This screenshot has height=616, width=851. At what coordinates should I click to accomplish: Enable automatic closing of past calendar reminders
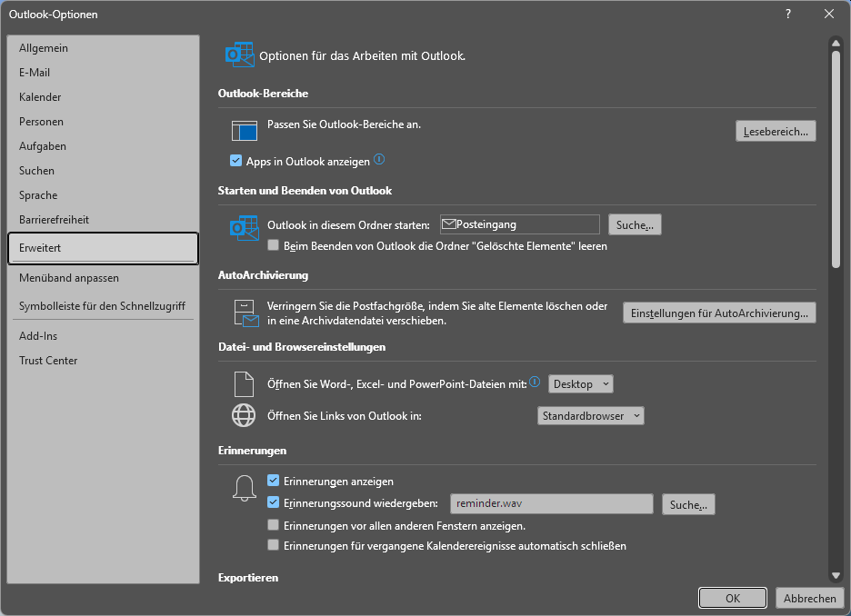(273, 545)
